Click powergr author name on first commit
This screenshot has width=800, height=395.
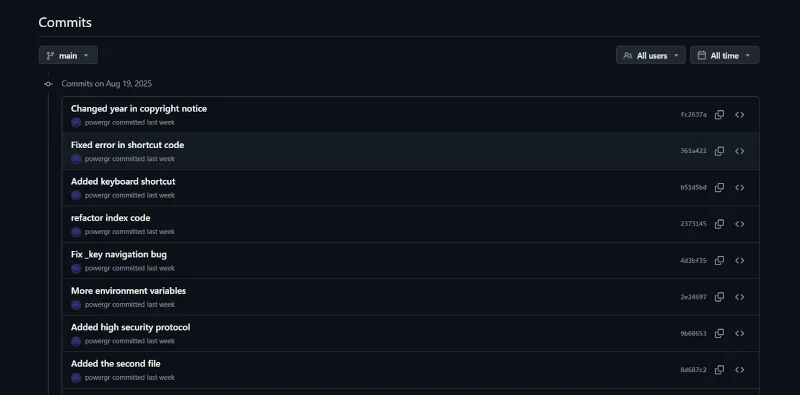97,122
